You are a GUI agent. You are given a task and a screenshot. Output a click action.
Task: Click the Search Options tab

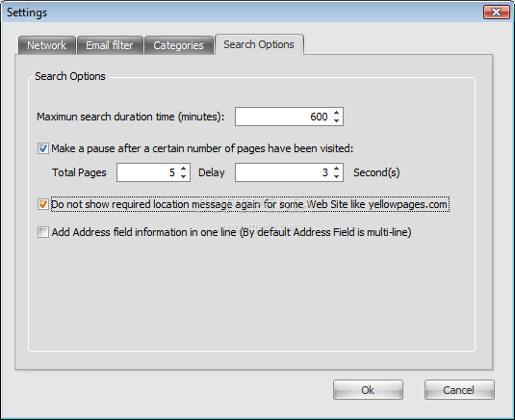259,44
